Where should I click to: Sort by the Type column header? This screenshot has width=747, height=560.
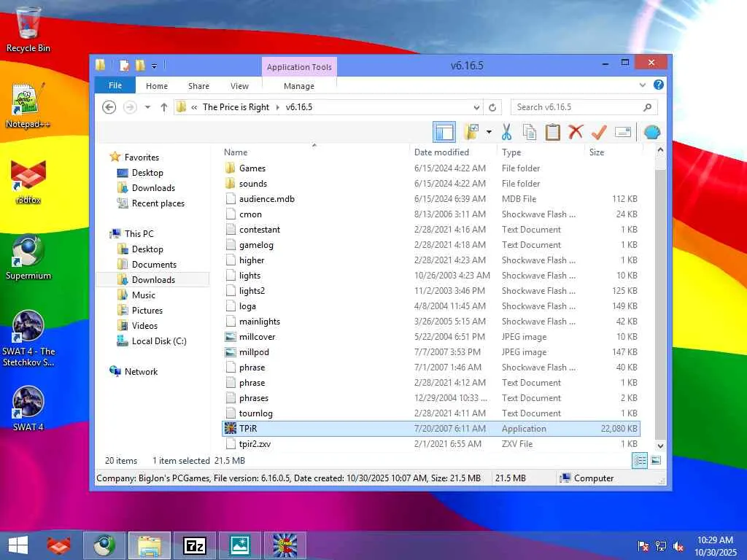541,152
